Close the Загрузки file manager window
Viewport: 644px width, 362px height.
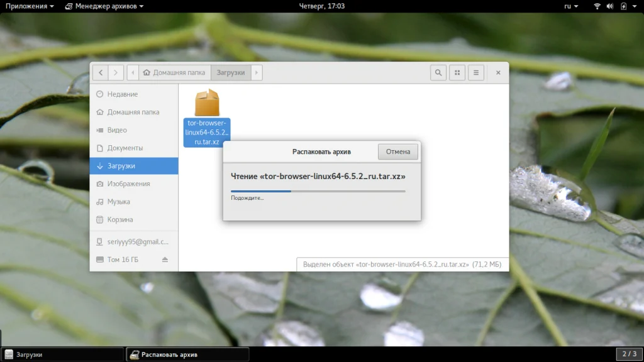[x=498, y=73]
